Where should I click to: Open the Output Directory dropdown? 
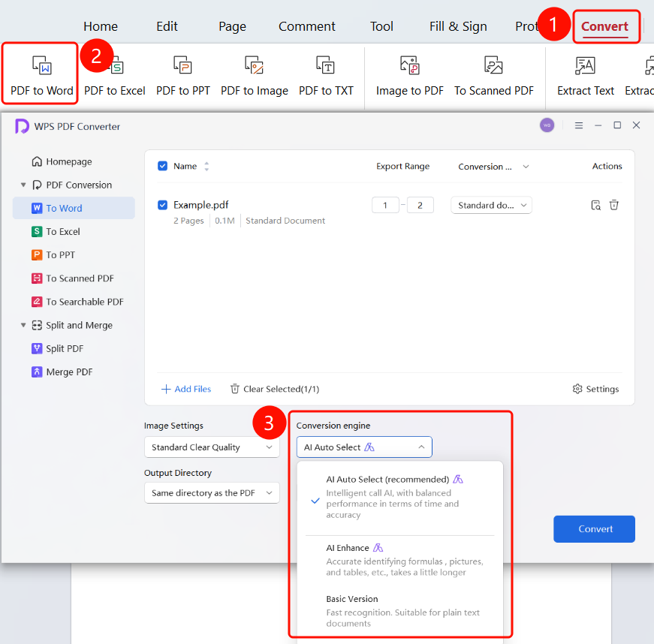[212, 493]
